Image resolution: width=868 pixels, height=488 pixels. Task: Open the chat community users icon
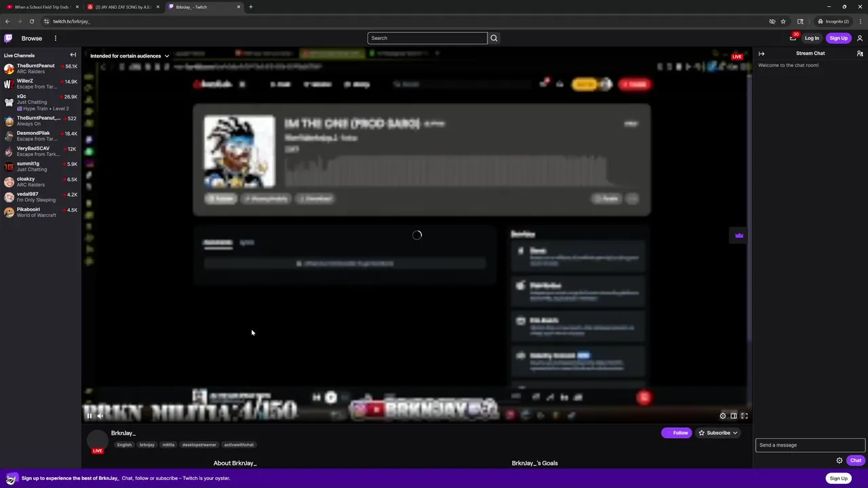pos(860,54)
